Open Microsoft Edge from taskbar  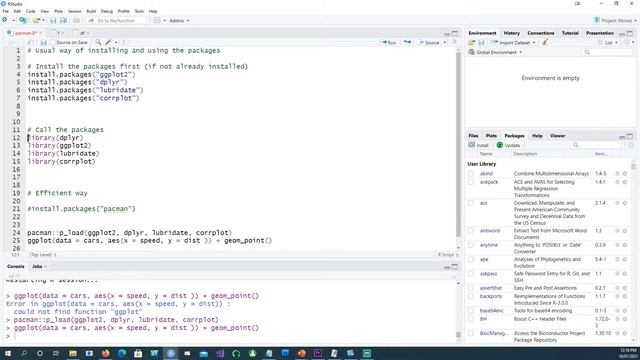point(122,353)
